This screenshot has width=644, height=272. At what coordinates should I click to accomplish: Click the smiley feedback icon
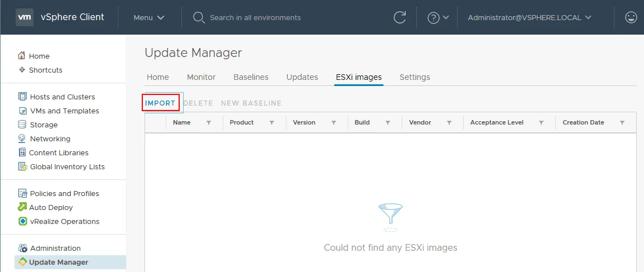(631, 17)
